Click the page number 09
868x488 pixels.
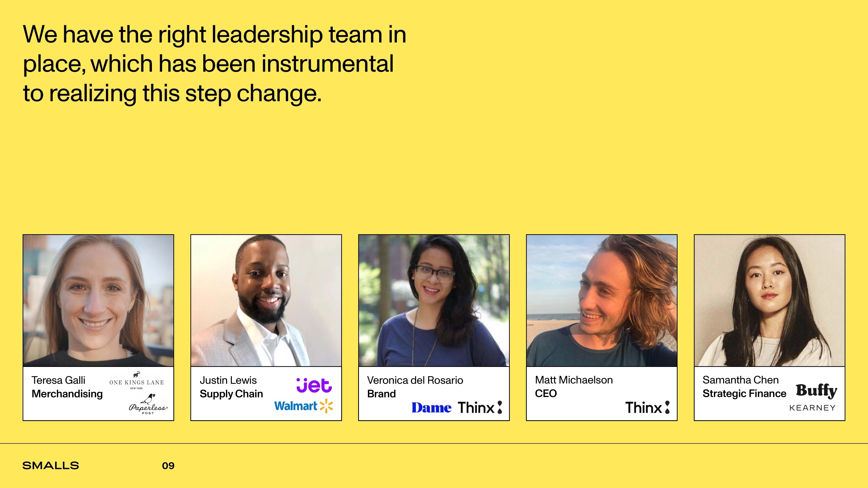pyautogui.click(x=168, y=466)
